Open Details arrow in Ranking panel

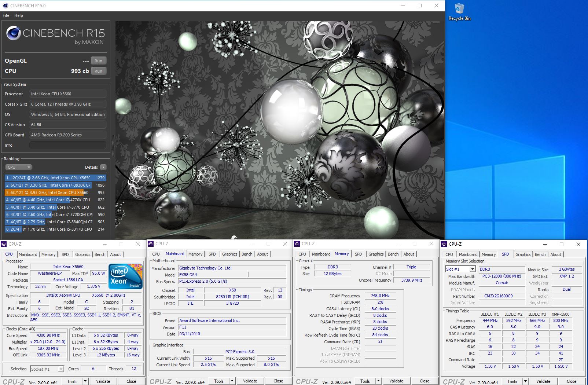click(103, 167)
